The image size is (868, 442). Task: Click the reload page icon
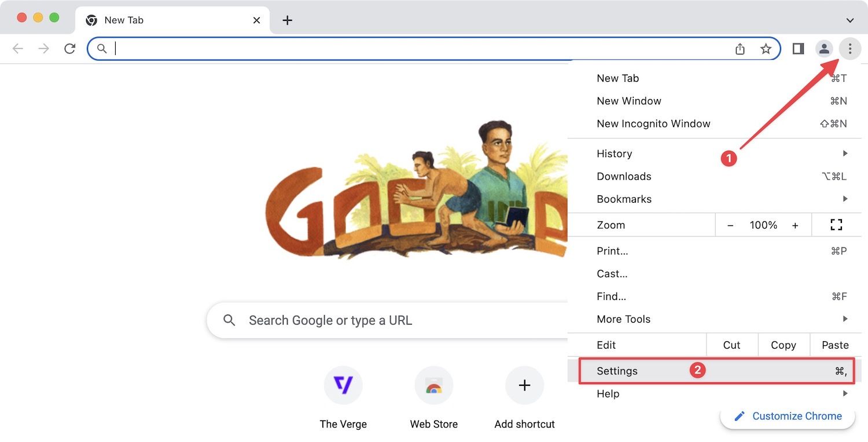pyautogui.click(x=70, y=49)
